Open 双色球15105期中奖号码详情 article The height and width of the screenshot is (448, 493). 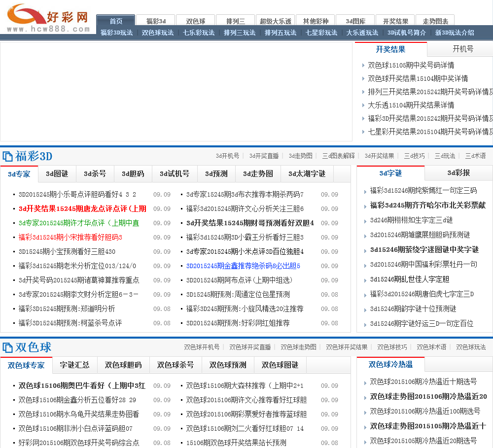pyautogui.click(x=411, y=65)
